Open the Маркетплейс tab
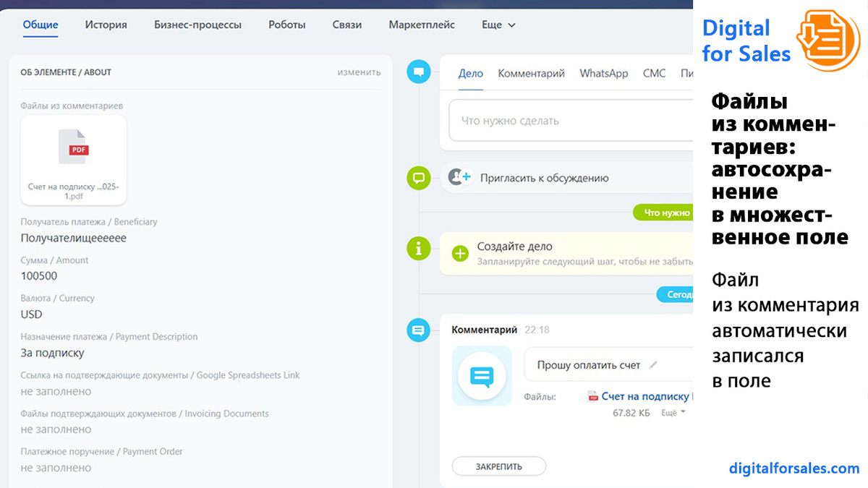Image resolution: width=868 pixels, height=488 pixels. pyautogui.click(x=422, y=25)
